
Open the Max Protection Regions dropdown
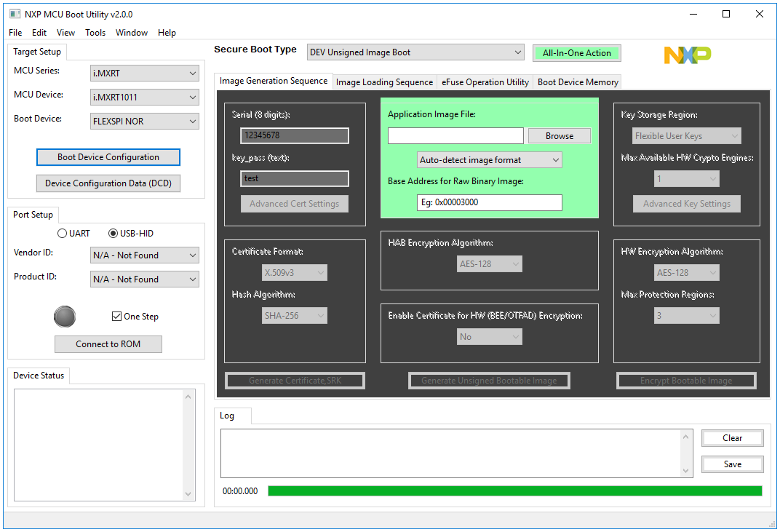(x=686, y=316)
